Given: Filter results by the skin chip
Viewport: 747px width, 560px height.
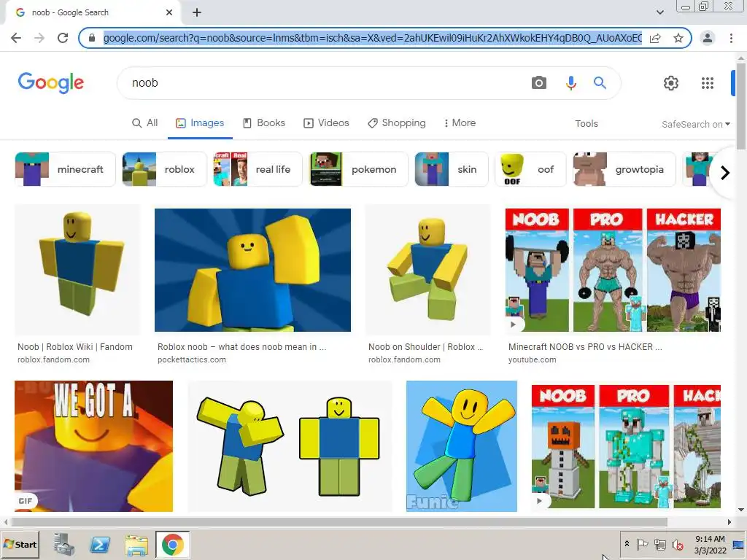Looking at the screenshot, I should (x=451, y=169).
